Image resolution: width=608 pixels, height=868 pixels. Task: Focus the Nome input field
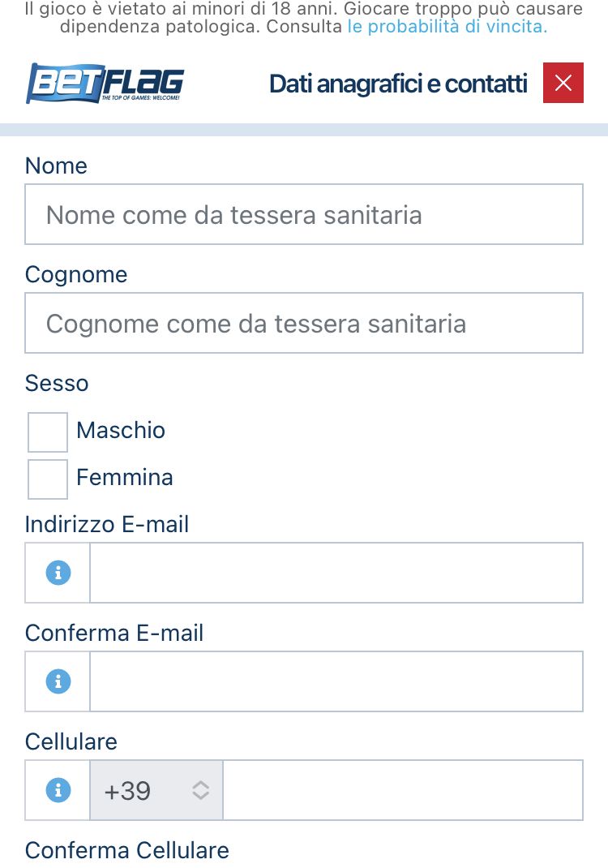click(x=304, y=214)
